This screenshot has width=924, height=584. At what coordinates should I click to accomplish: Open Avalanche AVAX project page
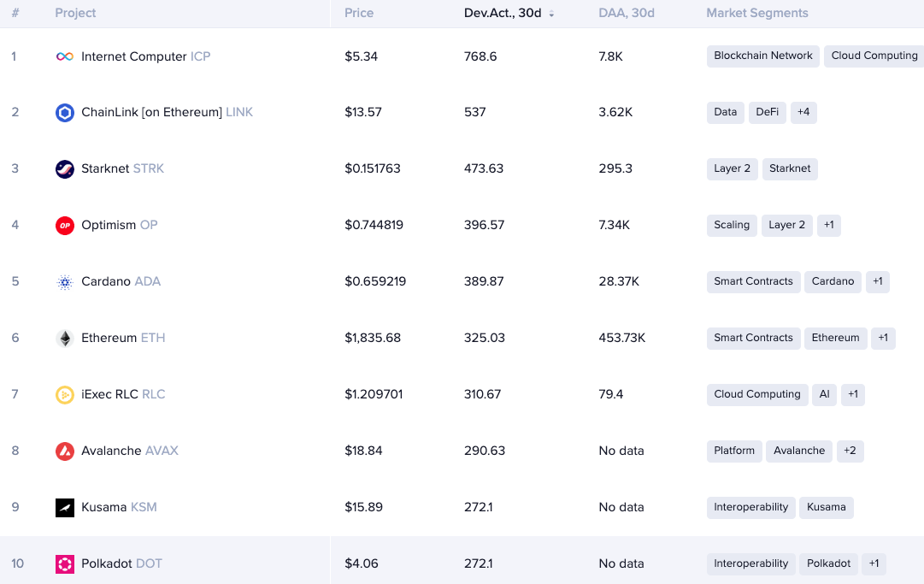(130, 451)
